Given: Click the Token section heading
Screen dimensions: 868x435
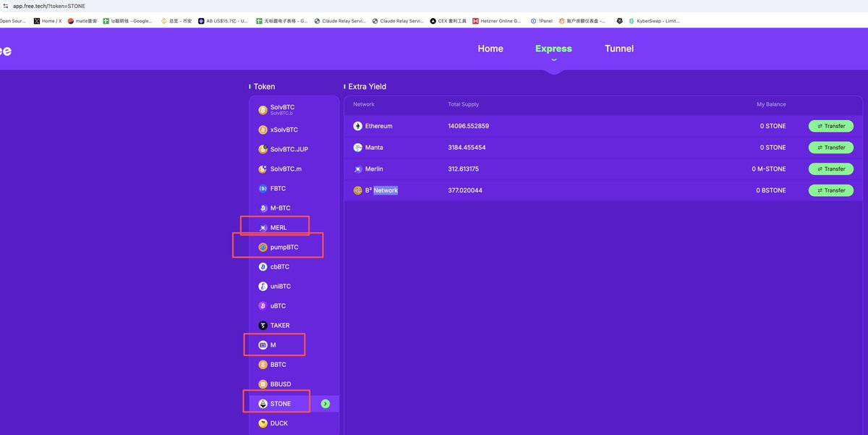Looking at the screenshot, I should [264, 87].
